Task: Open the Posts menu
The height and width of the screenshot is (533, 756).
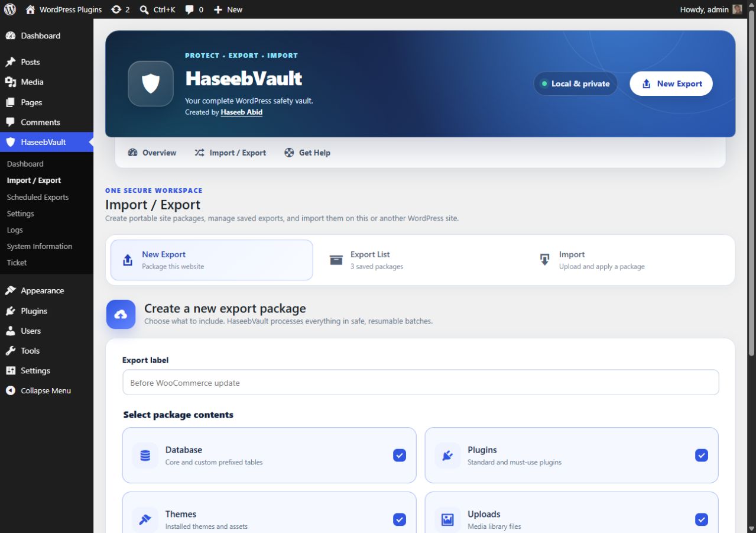Action: [47, 62]
